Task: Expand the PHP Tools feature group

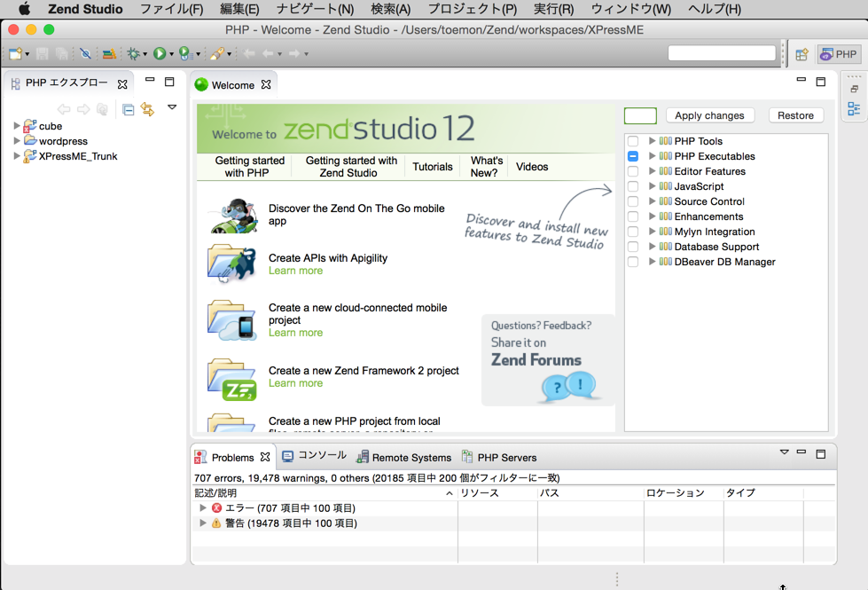Action: (x=652, y=141)
